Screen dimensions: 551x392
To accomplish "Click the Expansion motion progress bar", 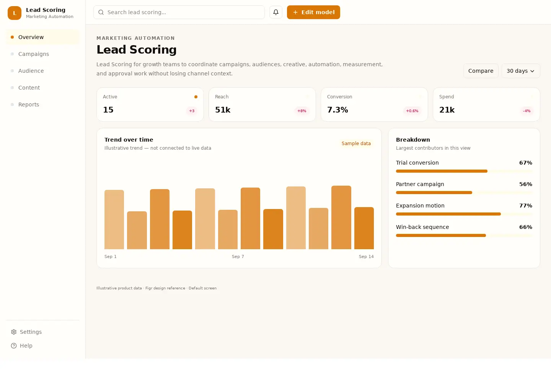I will coord(464,214).
